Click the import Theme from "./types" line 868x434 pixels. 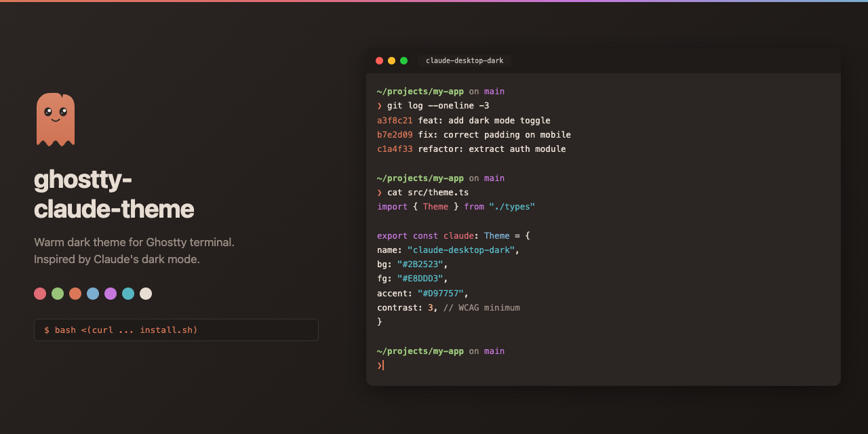[x=456, y=206]
